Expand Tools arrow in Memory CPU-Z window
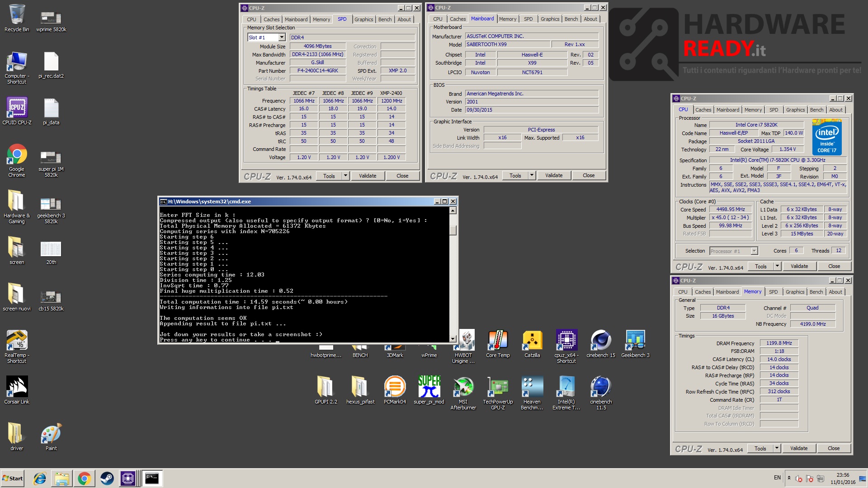The width and height of the screenshot is (868, 488). [777, 448]
